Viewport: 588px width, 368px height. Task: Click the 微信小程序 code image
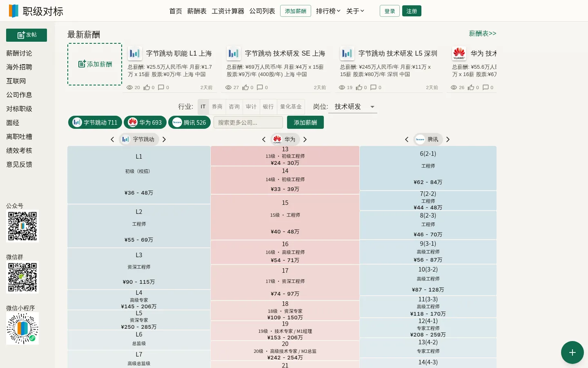pos(22,328)
